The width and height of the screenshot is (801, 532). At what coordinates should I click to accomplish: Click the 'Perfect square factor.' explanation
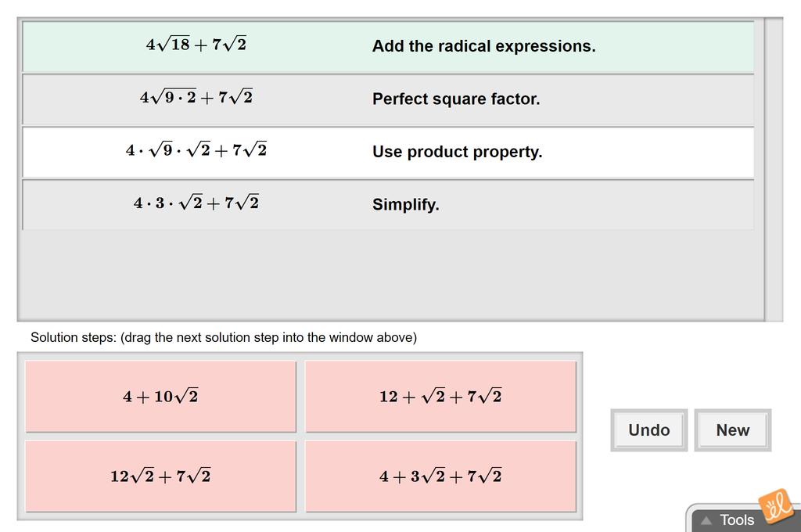[456, 99]
